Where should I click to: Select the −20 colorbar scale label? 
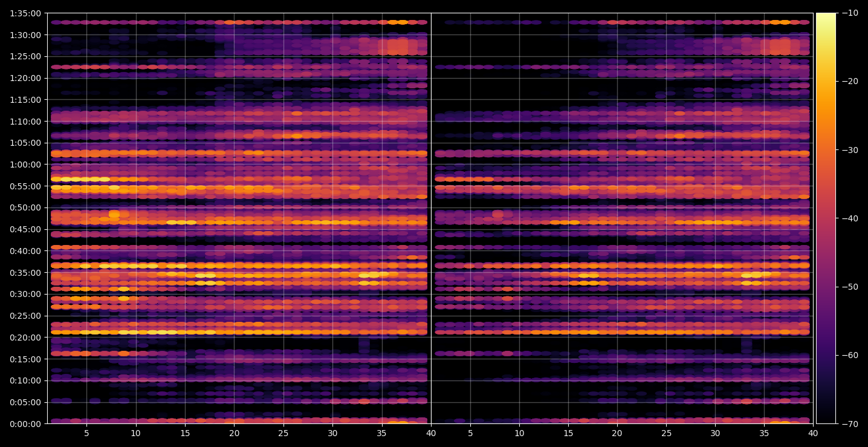[x=849, y=82]
